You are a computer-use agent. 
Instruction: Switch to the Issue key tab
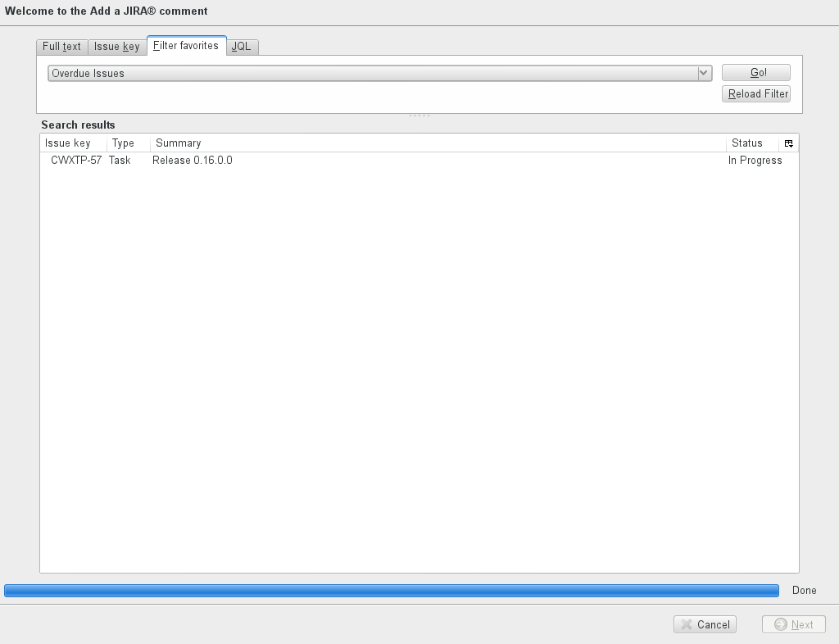(x=116, y=47)
